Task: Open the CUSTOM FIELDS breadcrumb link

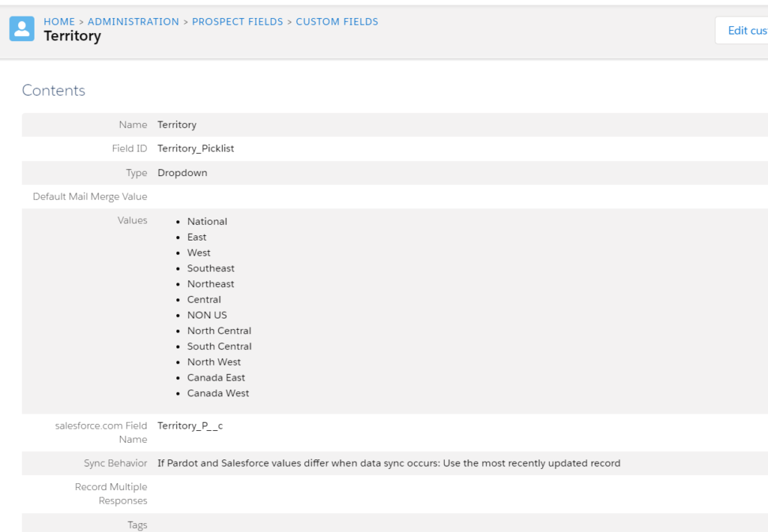Action: point(337,22)
